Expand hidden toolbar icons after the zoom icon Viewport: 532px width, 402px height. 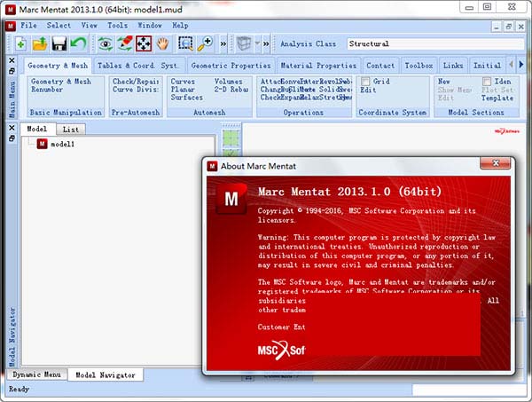tap(223, 43)
